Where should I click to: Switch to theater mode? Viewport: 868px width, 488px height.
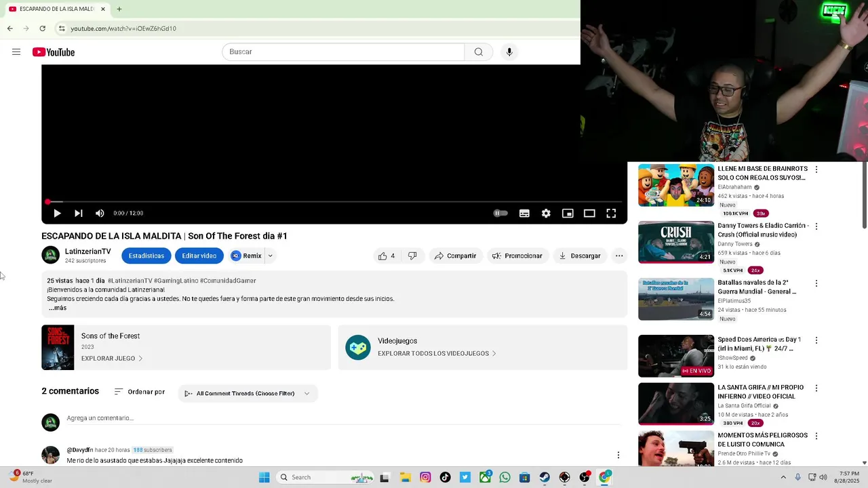pyautogui.click(x=589, y=213)
